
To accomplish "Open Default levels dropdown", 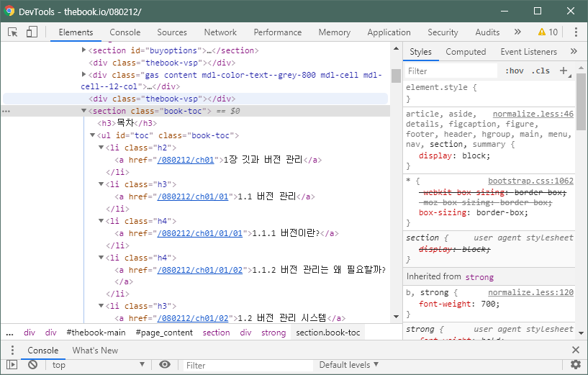I will tap(349, 365).
